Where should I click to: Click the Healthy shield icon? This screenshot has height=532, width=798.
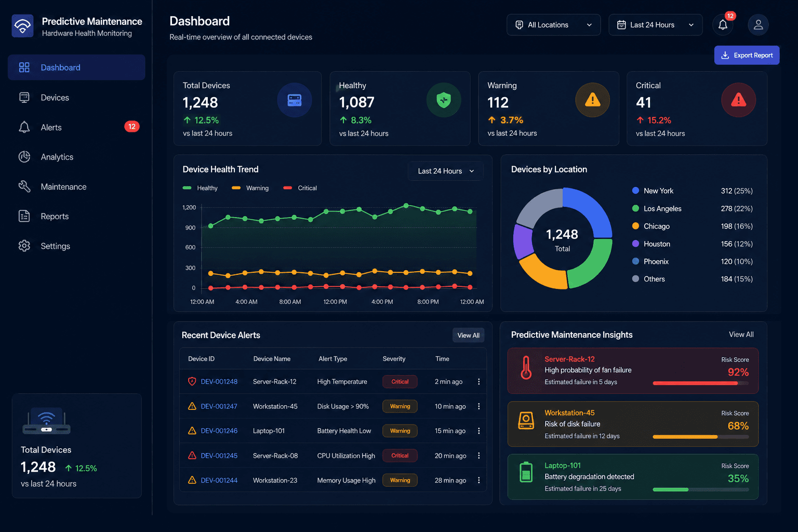[x=444, y=100]
